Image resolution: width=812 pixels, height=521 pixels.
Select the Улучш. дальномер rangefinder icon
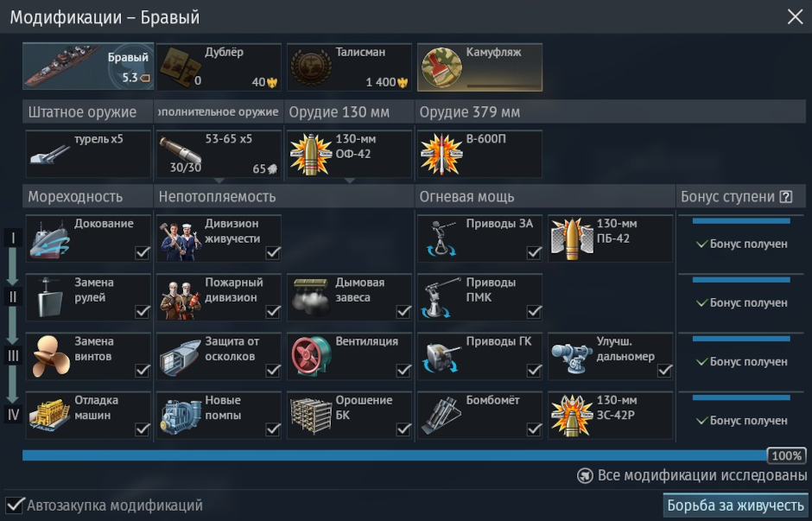coord(572,356)
